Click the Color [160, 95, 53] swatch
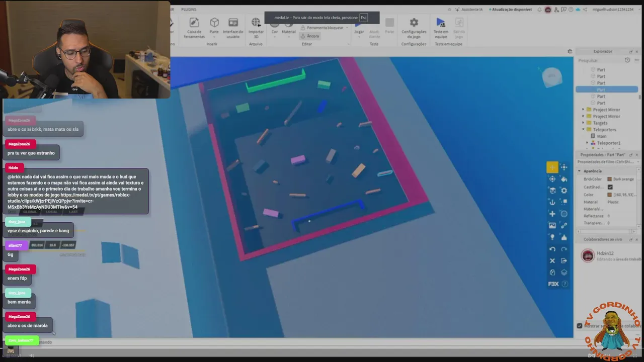 pyautogui.click(x=610, y=195)
